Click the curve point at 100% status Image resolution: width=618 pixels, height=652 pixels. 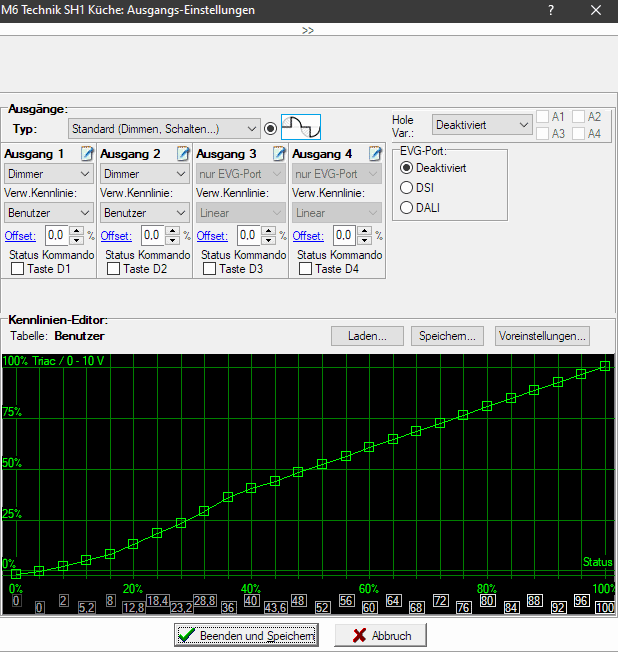click(x=605, y=366)
